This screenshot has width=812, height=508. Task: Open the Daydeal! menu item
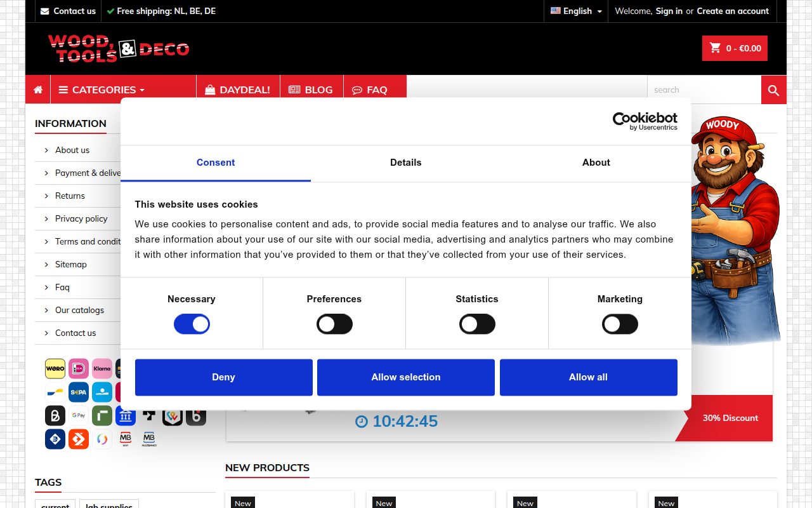tap(238, 90)
